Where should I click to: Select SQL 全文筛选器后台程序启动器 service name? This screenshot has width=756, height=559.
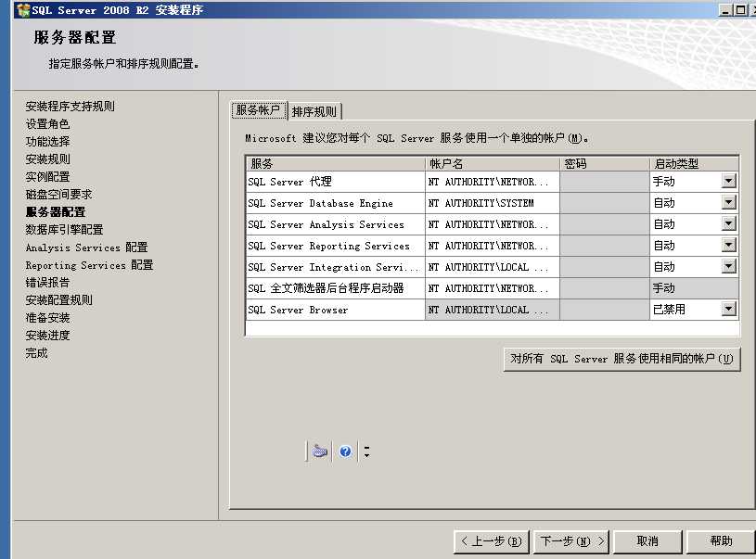pyautogui.click(x=336, y=288)
